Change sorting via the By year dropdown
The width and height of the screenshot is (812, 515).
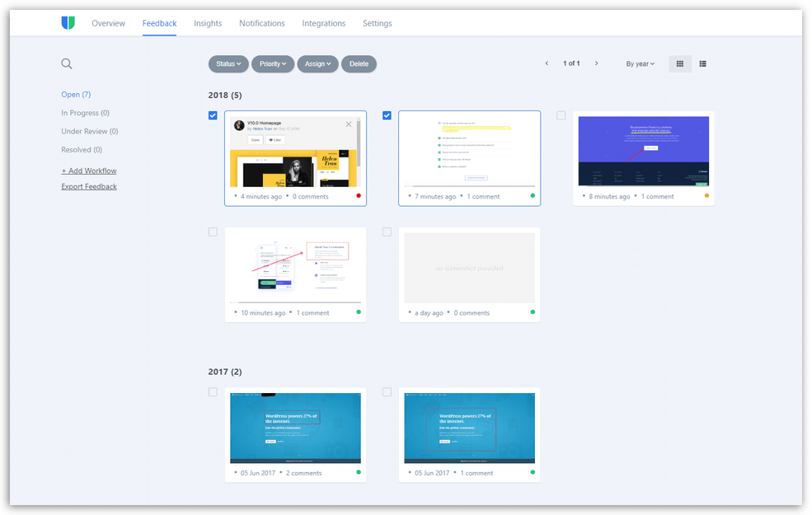click(641, 63)
